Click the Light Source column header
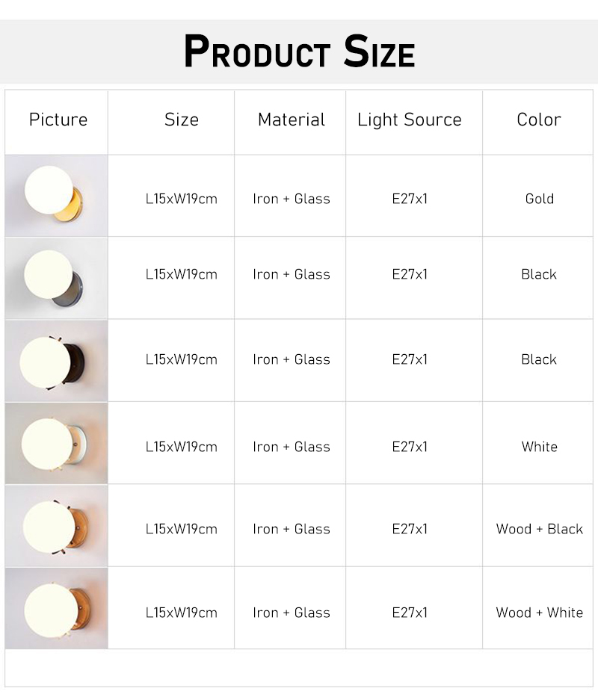The image size is (598, 700). pyautogui.click(x=410, y=120)
